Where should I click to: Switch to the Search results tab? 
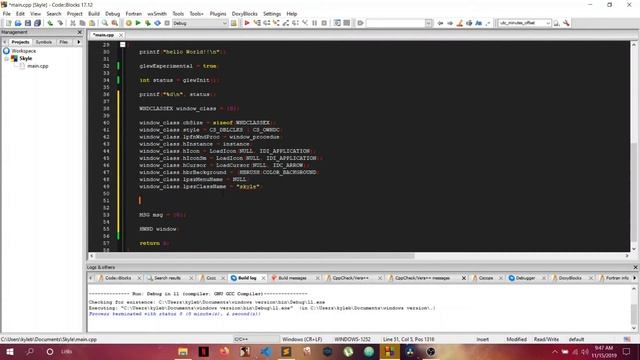tap(167, 278)
